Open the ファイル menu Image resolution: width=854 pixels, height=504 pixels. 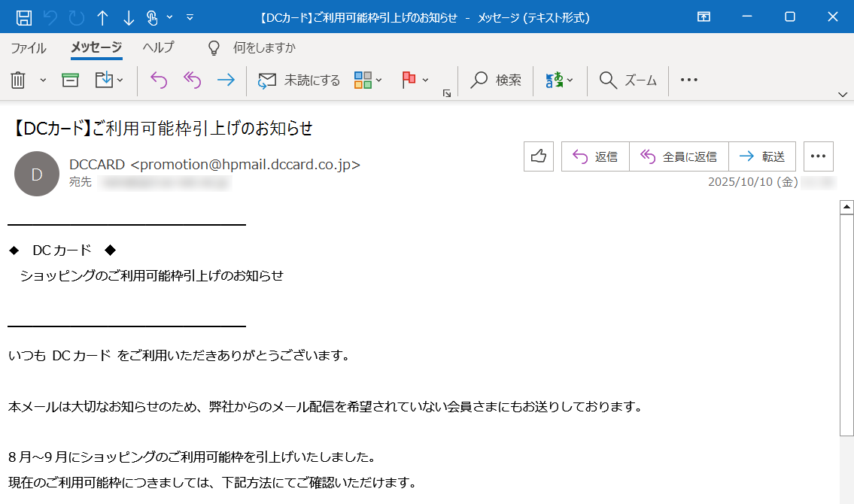point(29,47)
